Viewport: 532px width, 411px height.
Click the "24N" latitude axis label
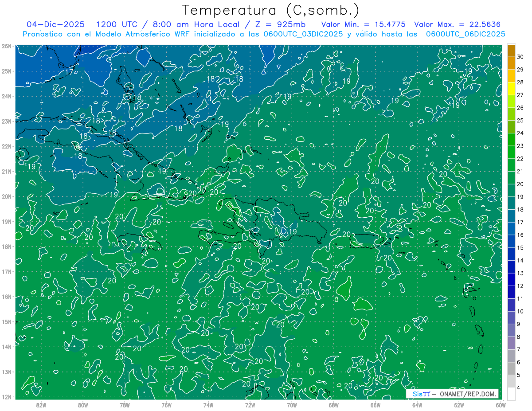click(7, 96)
